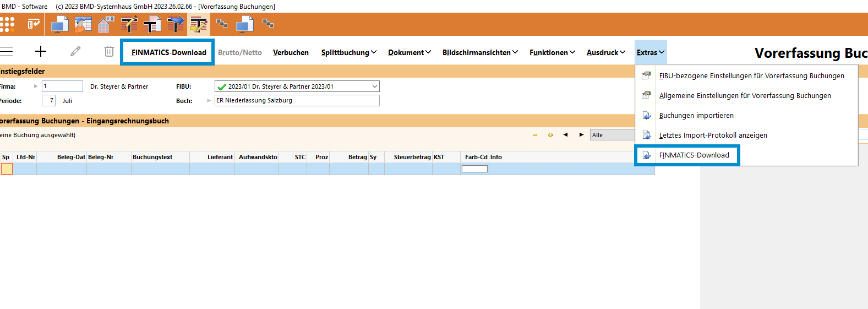Open the FIBU combo box arrow
Image resolution: width=868 pixels, height=309 pixels.
pos(374,86)
